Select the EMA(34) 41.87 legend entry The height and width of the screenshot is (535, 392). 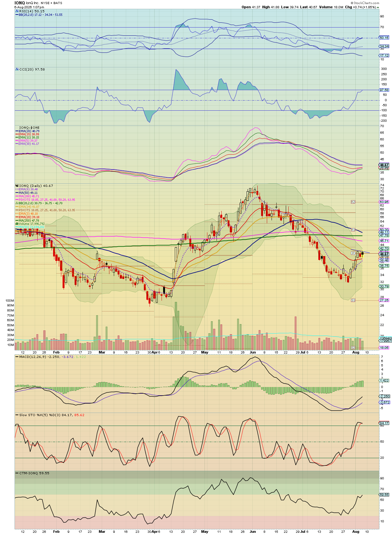pyautogui.click(x=28, y=206)
